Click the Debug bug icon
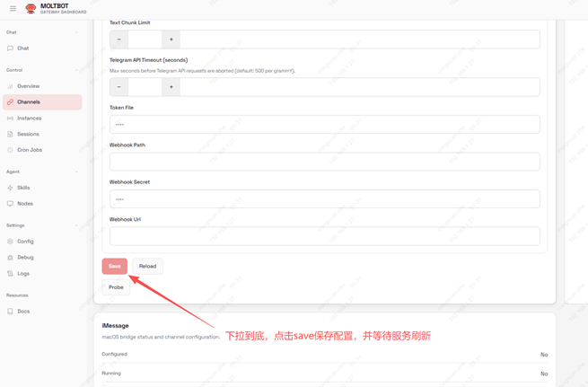588x387 pixels. (x=10, y=258)
